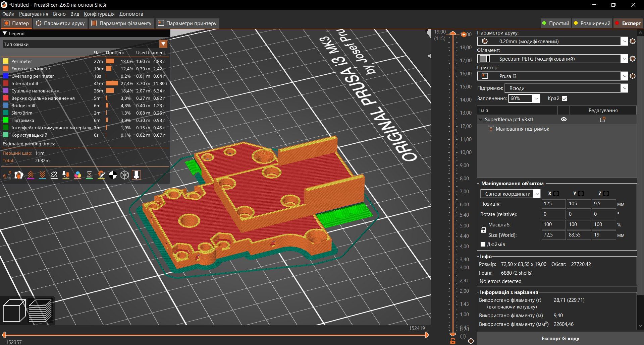
Task: Click filament color swatch in Spectrum PETG box
Action: pyautogui.click(x=484, y=59)
